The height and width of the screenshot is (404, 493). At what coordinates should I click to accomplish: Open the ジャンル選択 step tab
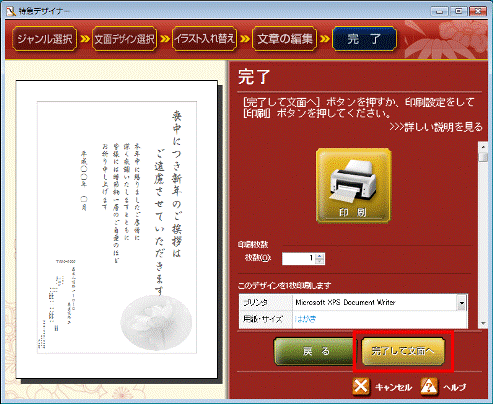tap(45, 39)
